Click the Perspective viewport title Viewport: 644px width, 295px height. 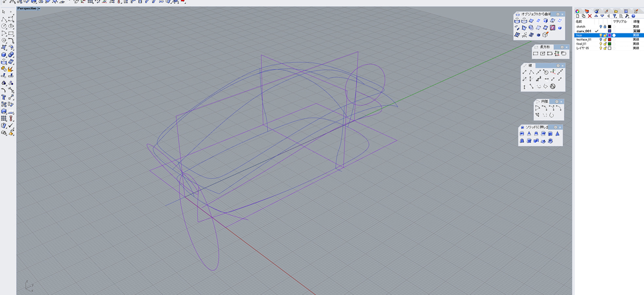click(x=27, y=9)
